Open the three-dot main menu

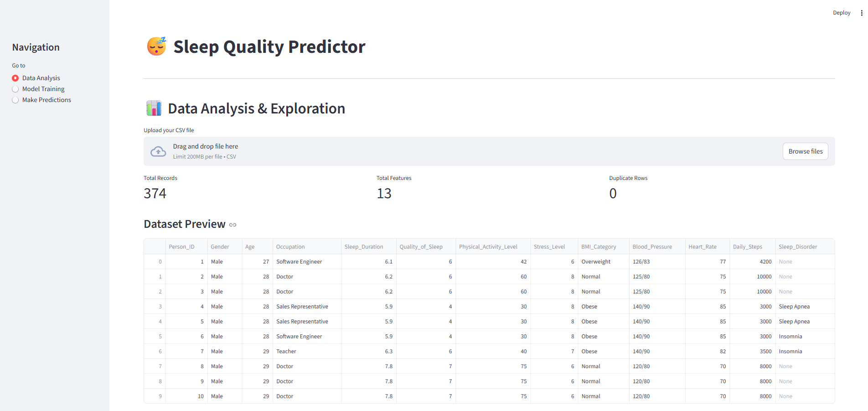(x=861, y=13)
